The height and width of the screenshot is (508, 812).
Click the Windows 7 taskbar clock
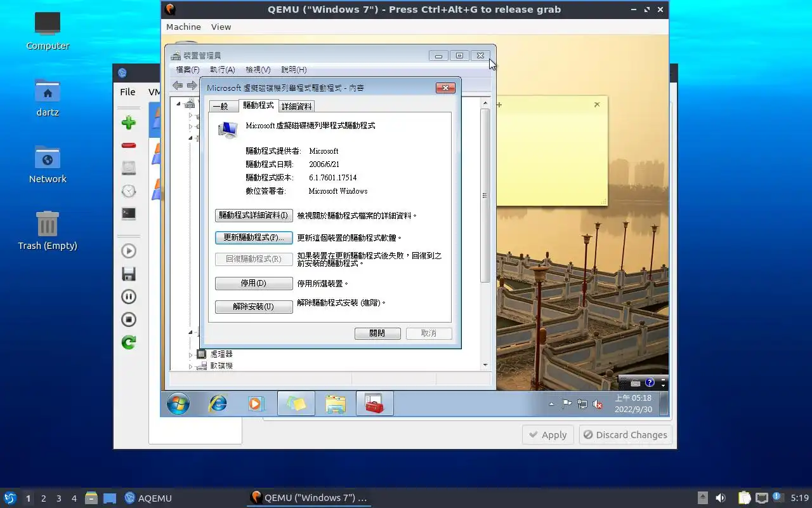coord(632,404)
